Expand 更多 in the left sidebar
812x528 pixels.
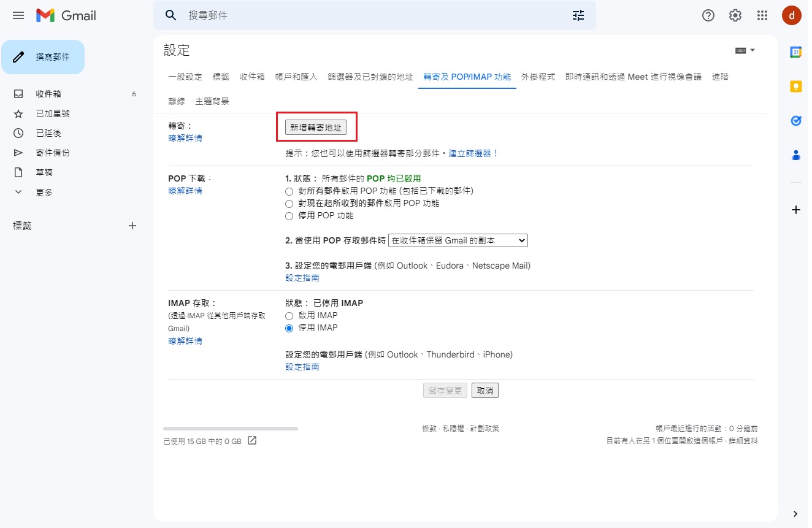click(x=44, y=193)
